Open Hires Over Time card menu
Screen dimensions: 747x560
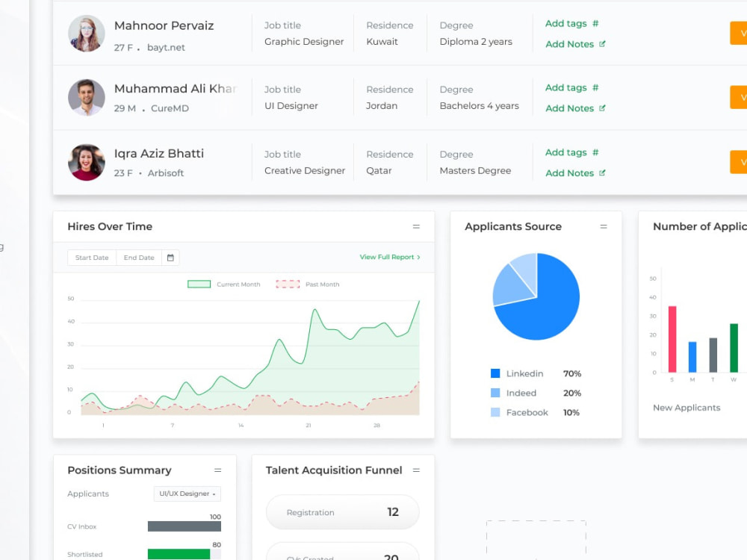point(416,227)
